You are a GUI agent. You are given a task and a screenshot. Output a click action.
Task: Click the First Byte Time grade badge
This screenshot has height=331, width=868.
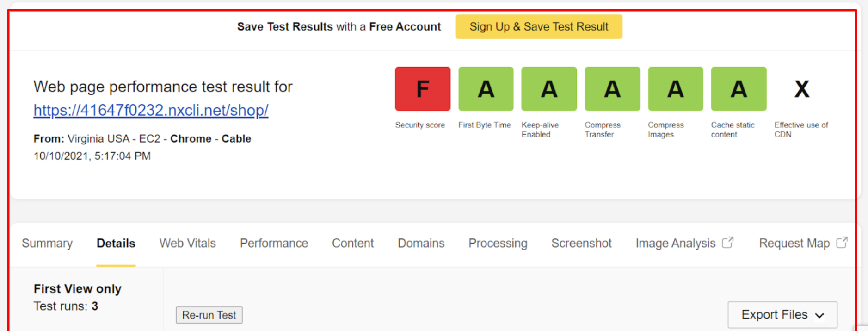[486, 89]
